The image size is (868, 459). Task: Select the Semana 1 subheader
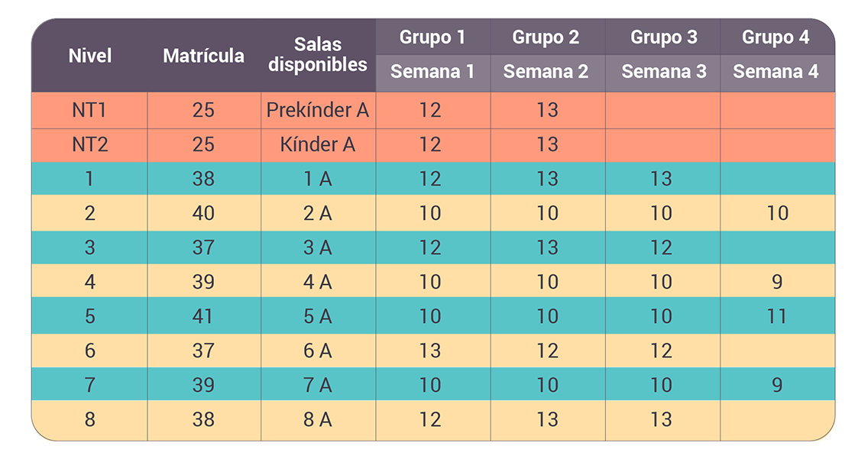[x=432, y=72]
